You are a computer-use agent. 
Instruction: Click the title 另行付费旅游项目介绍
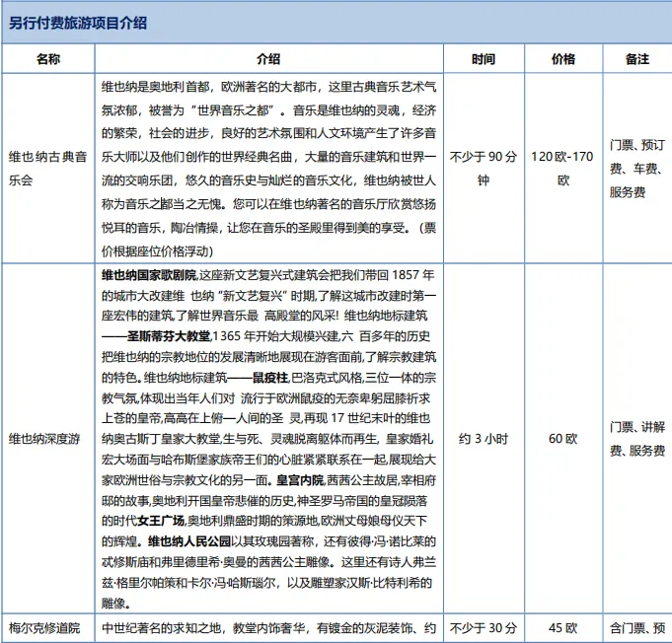click(86, 23)
